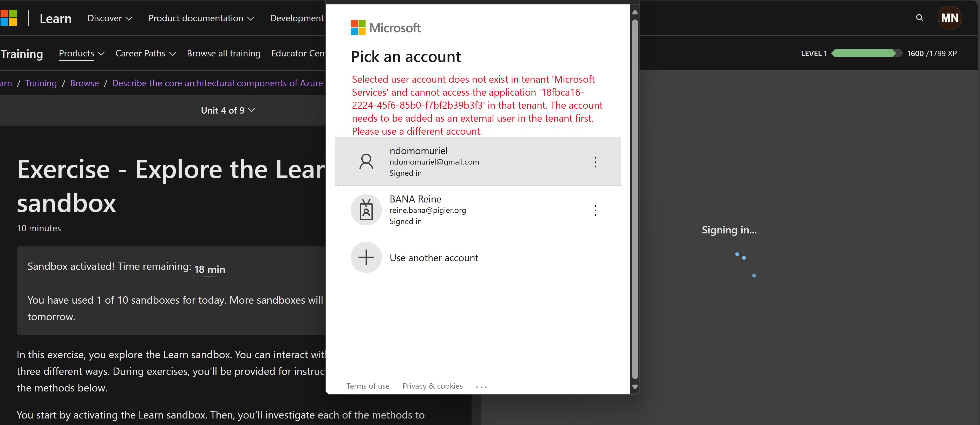Screen dimensions: 980x425
Task: Select the ndomomuriel@gmail.com account
Action: (478, 161)
